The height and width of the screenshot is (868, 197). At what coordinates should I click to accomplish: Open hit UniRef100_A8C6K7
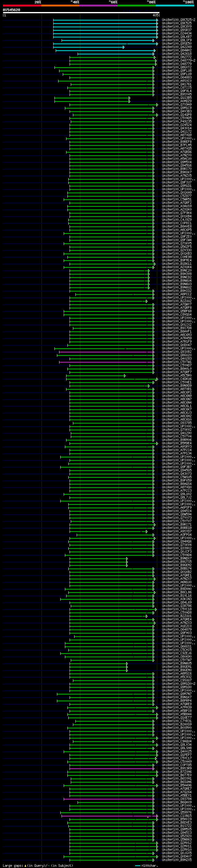click(x=177, y=410)
